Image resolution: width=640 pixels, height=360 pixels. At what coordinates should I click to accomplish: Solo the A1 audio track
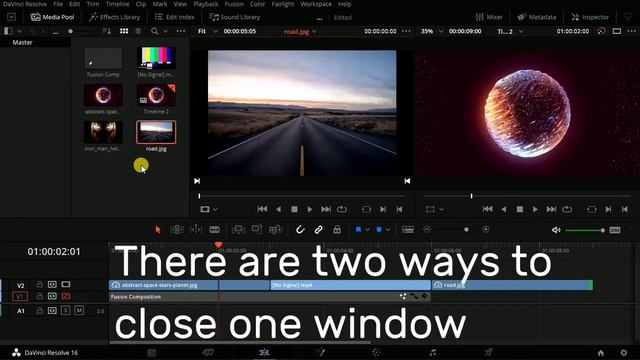tap(66, 311)
